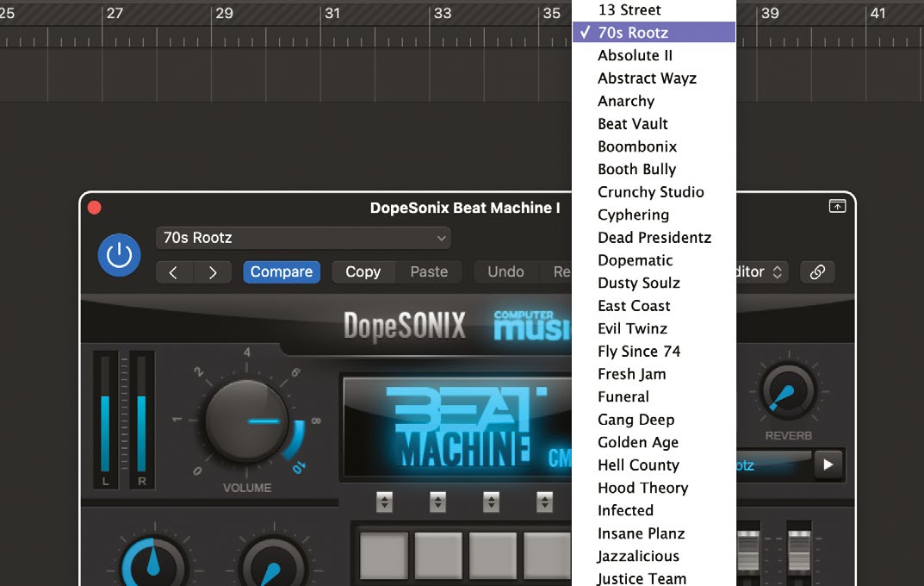Trigger the fourth drum pad
Viewport: 924px width, 586px height.
pyautogui.click(x=548, y=555)
